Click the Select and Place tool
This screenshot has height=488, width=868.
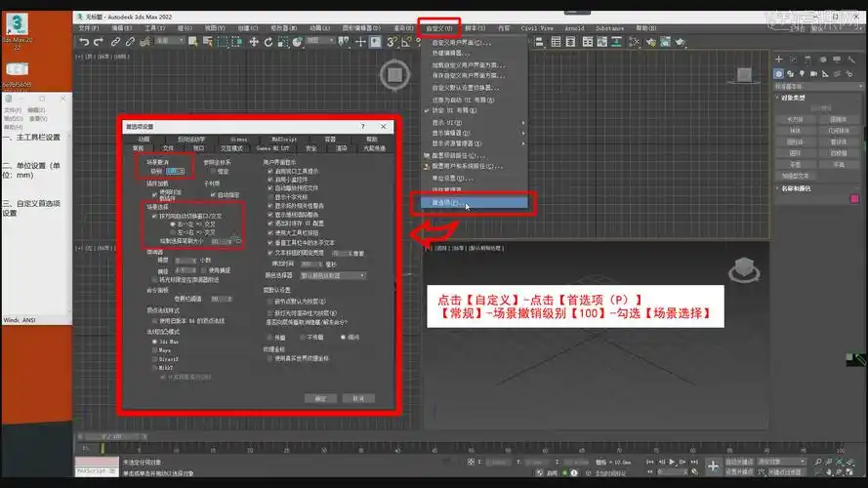(298, 42)
